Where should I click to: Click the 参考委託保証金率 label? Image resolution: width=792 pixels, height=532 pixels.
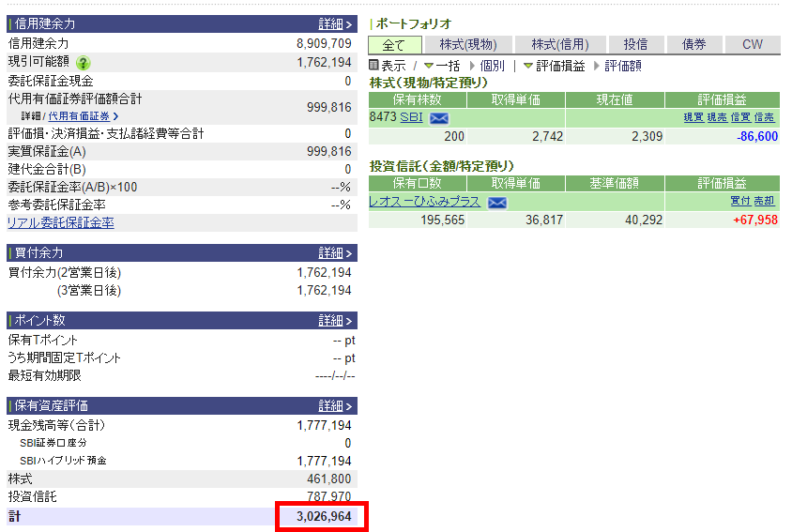click(57, 205)
